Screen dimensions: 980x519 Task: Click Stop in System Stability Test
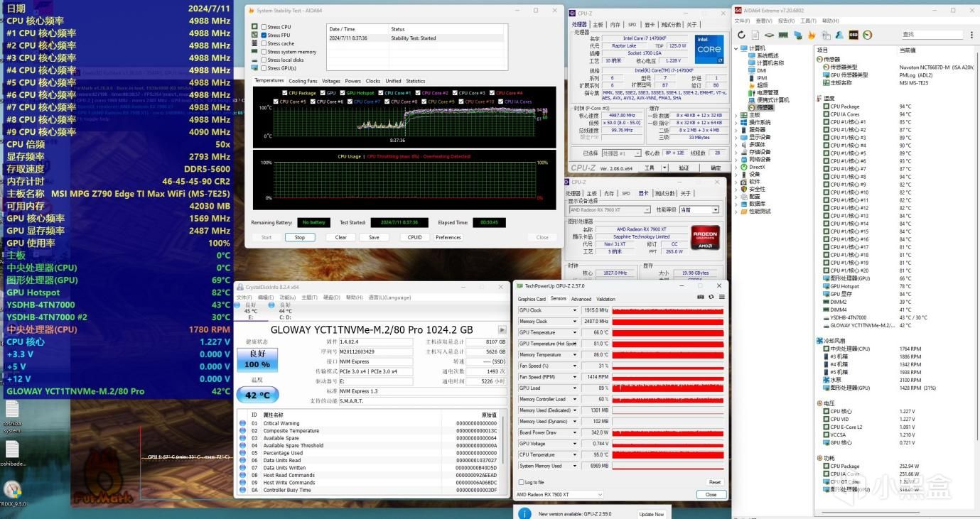coord(300,237)
